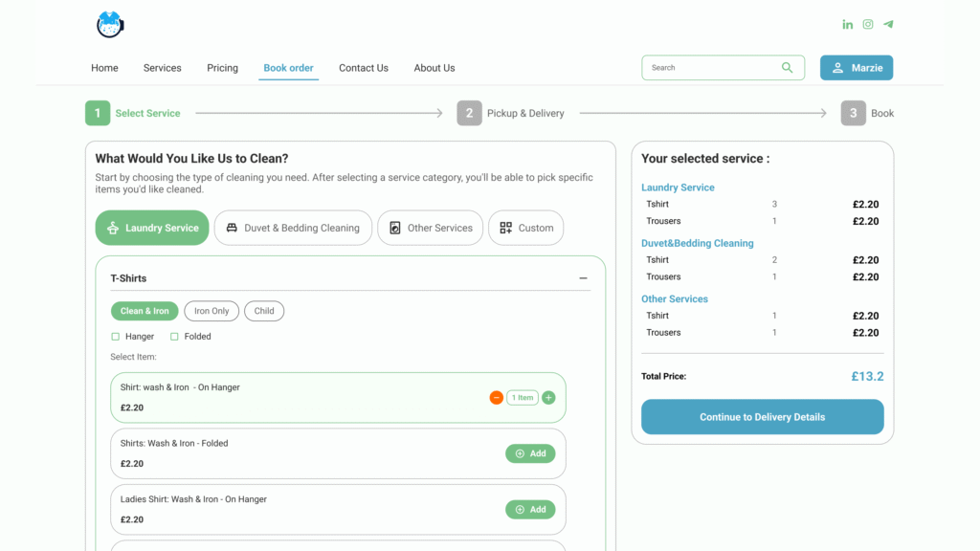
Task: Select the Iron Only option
Action: point(212,311)
